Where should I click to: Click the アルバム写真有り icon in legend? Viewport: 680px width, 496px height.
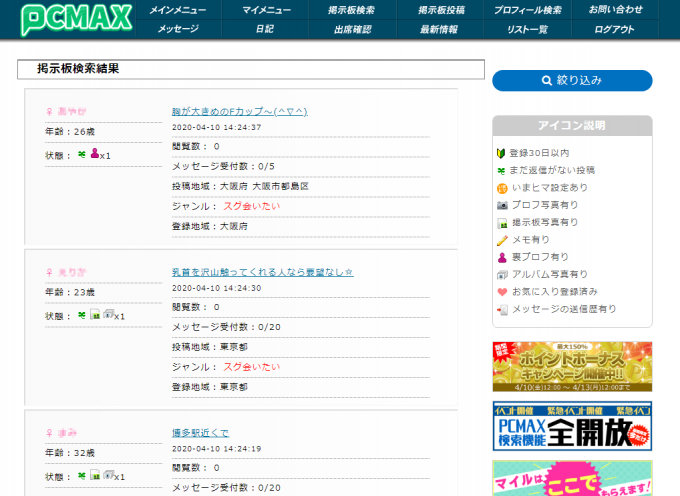pyautogui.click(x=502, y=275)
